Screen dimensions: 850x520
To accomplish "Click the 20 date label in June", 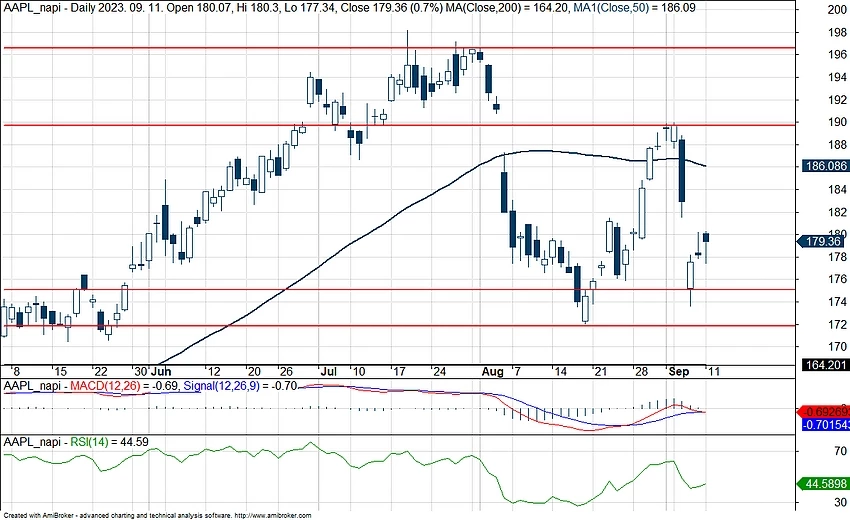I will pyautogui.click(x=254, y=371).
